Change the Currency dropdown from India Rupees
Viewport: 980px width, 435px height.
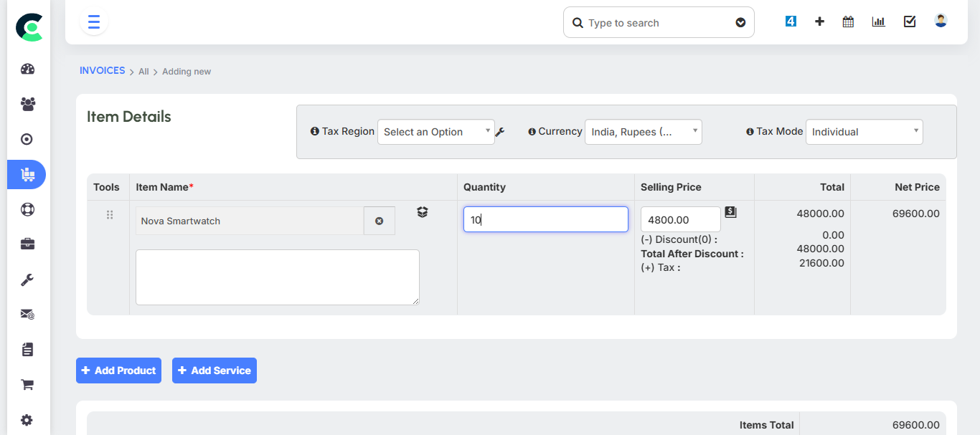point(643,131)
